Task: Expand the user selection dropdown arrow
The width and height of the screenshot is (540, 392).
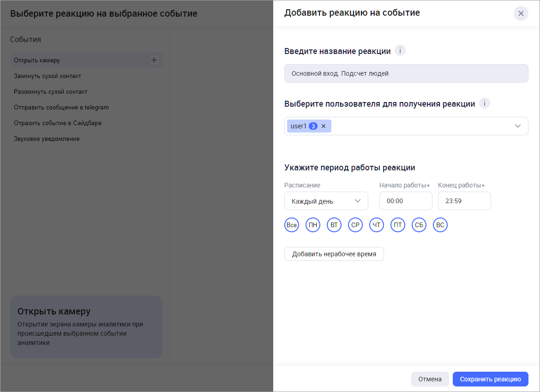Action: tap(518, 126)
